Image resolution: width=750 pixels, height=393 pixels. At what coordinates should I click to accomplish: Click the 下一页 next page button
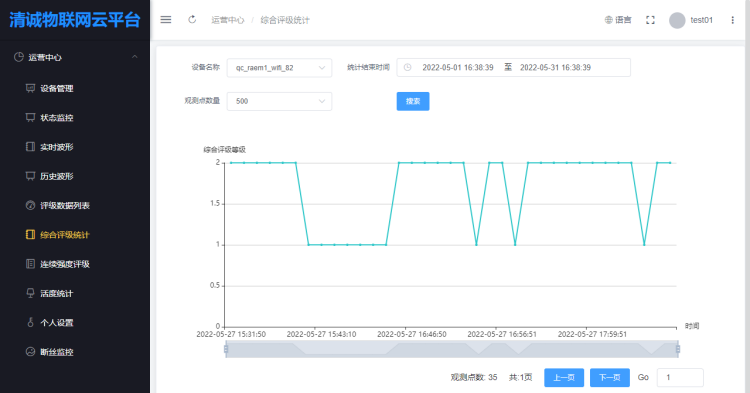(x=609, y=377)
